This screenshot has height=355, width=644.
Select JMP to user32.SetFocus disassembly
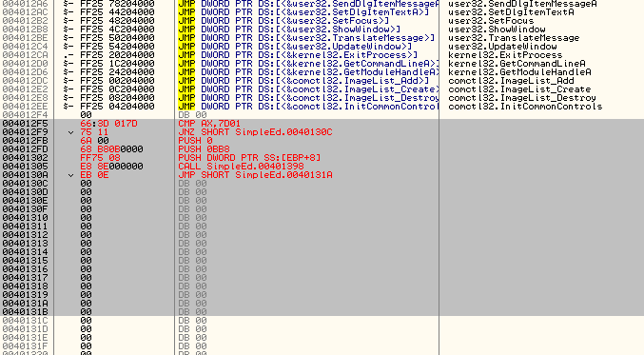pyautogui.click(x=283, y=21)
